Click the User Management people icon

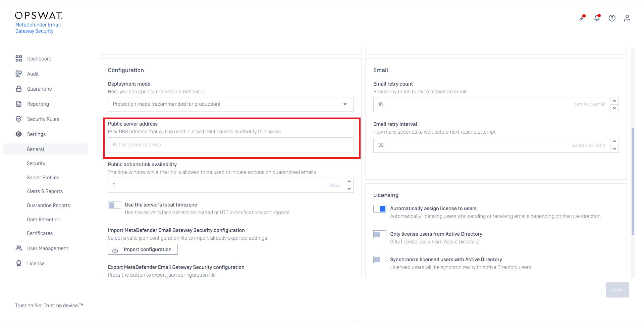pos(19,248)
